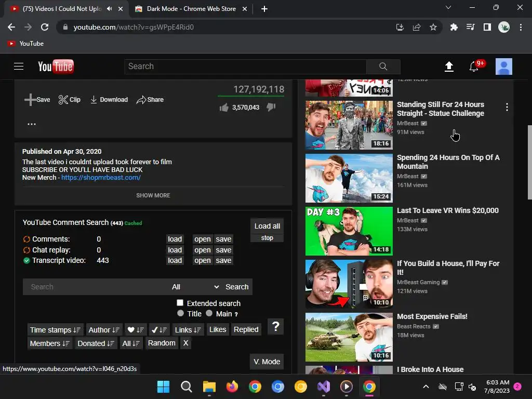Sort by heart filter

coord(136,330)
